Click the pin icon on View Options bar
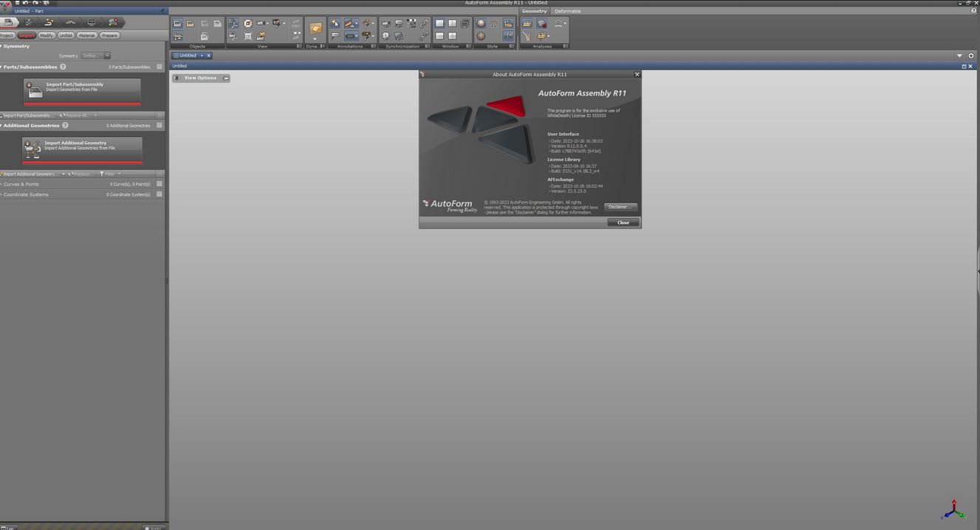This screenshot has width=980, height=530. pyautogui.click(x=225, y=78)
